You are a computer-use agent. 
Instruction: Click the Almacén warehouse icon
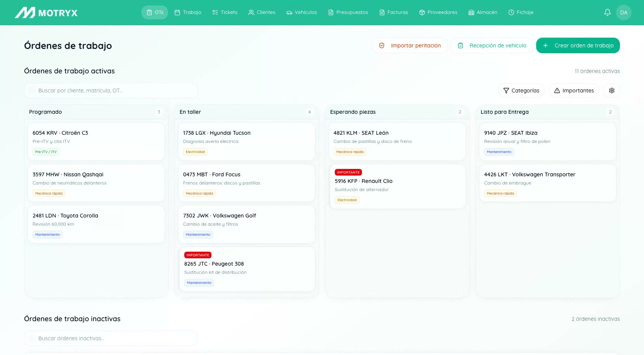471,12
